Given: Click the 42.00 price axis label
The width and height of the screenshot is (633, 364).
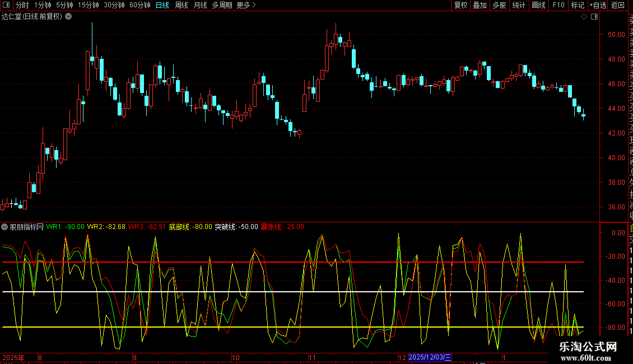Looking at the screenshot, I should pyautogui.click(x=616, y=133).
